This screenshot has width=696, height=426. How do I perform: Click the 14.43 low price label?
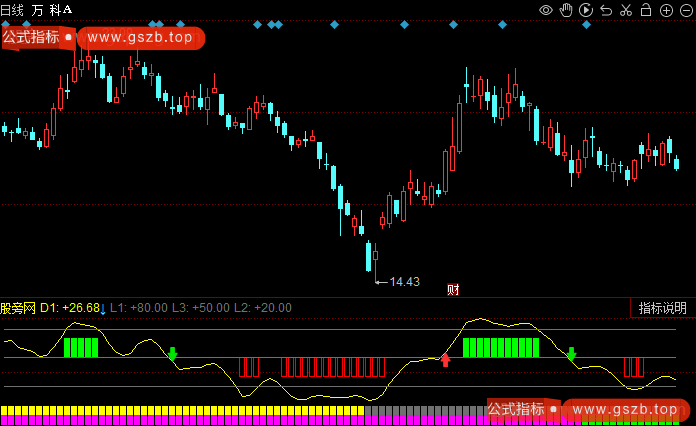(x=404, y=282)
